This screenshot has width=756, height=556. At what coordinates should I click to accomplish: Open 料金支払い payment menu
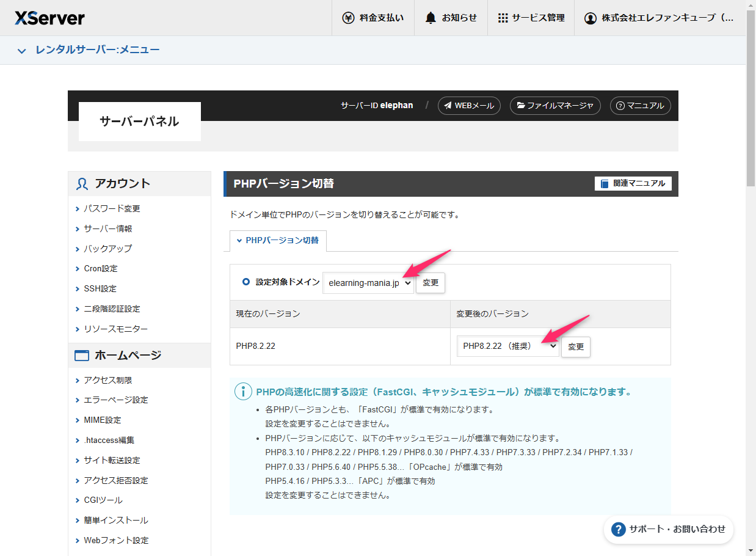373,18
